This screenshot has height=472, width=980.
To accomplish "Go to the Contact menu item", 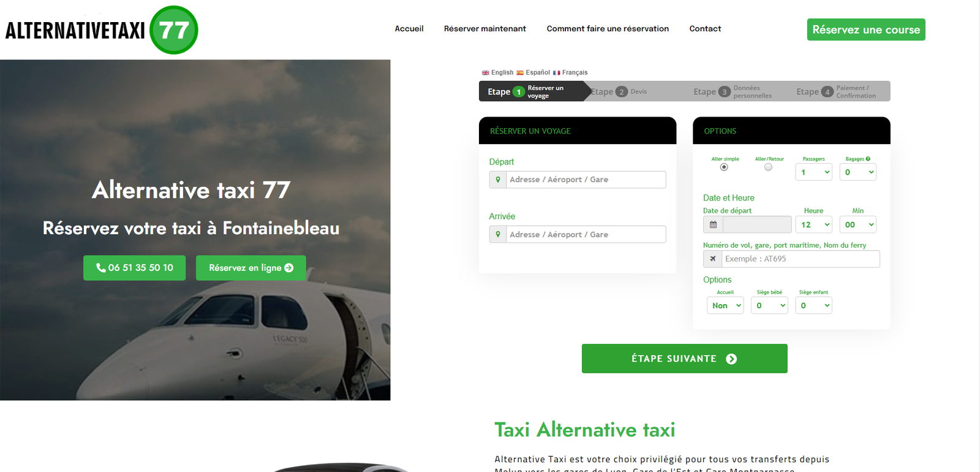I will [x=705, y=29].
